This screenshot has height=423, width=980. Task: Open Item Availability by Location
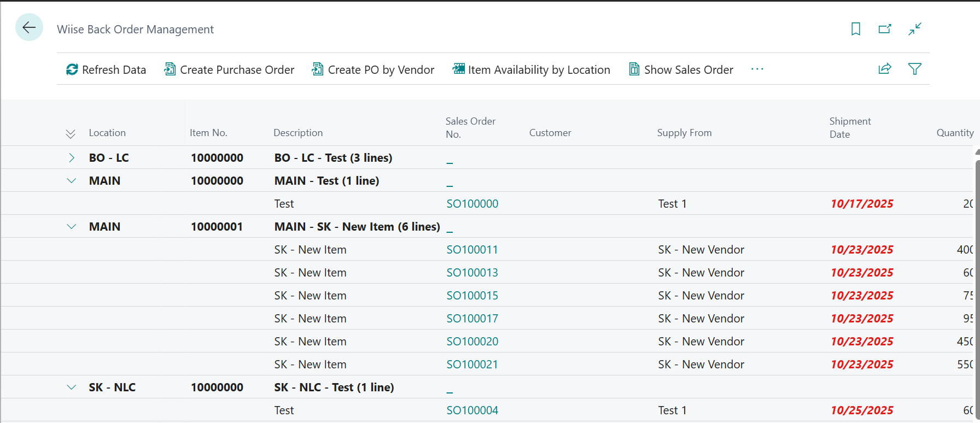click(x=531, y=70)
